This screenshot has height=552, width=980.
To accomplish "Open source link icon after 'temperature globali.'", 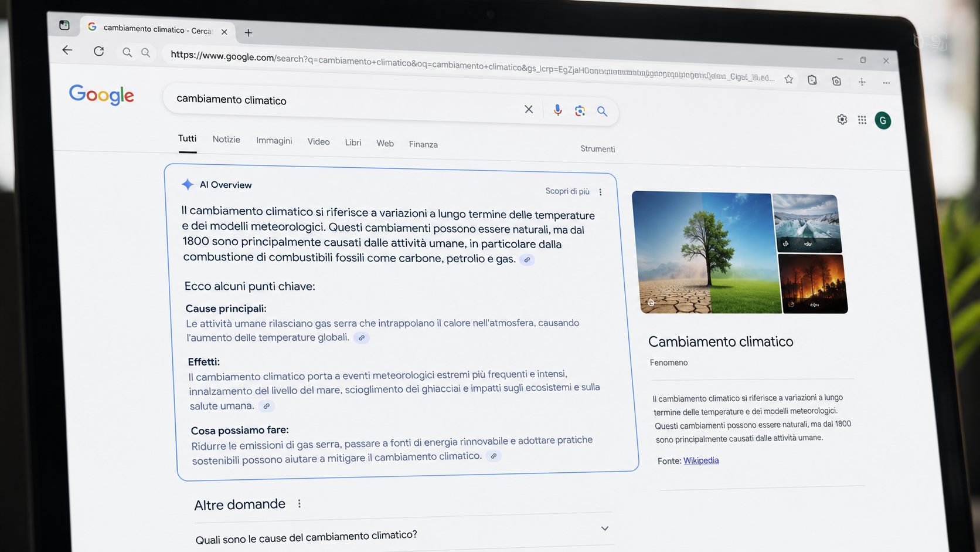I will pos(362,338).
